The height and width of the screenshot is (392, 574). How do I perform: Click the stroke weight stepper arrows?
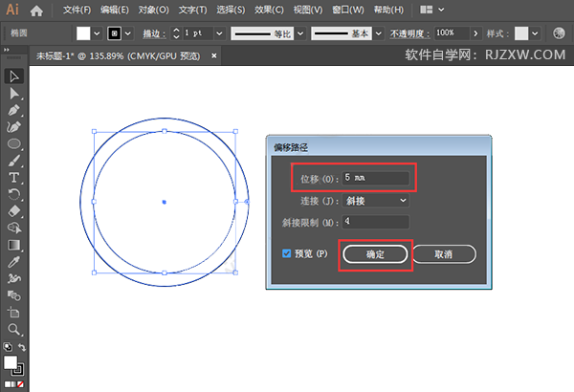pos(176,33)
